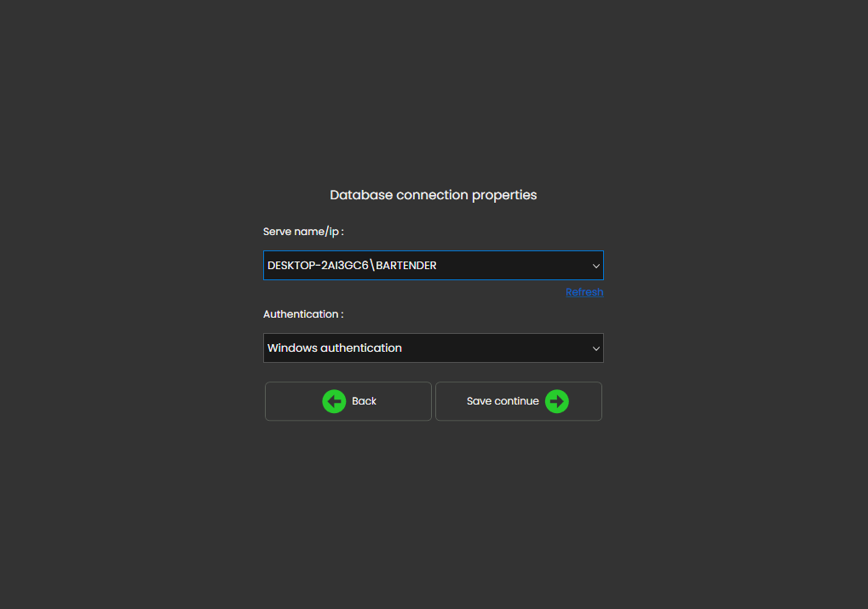Click the "Back" text label
This screenshot has height=609, width=868.
[x=364, y=401]
